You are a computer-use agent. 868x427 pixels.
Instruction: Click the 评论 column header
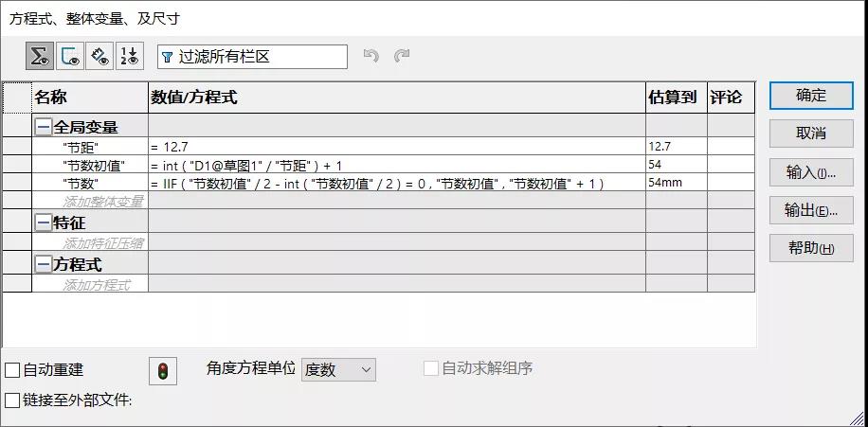[x=731, y=98]
